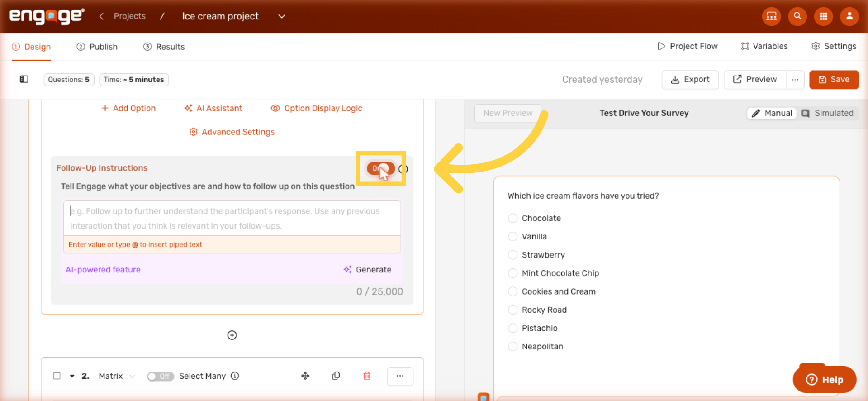Open the Variables panel

(x=764, y=46)
